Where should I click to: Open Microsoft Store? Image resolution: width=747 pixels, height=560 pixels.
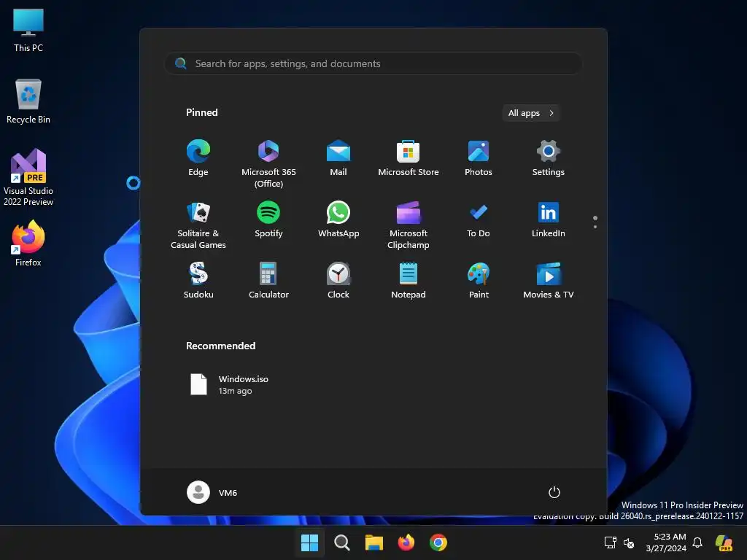click(x=409, y=158)
